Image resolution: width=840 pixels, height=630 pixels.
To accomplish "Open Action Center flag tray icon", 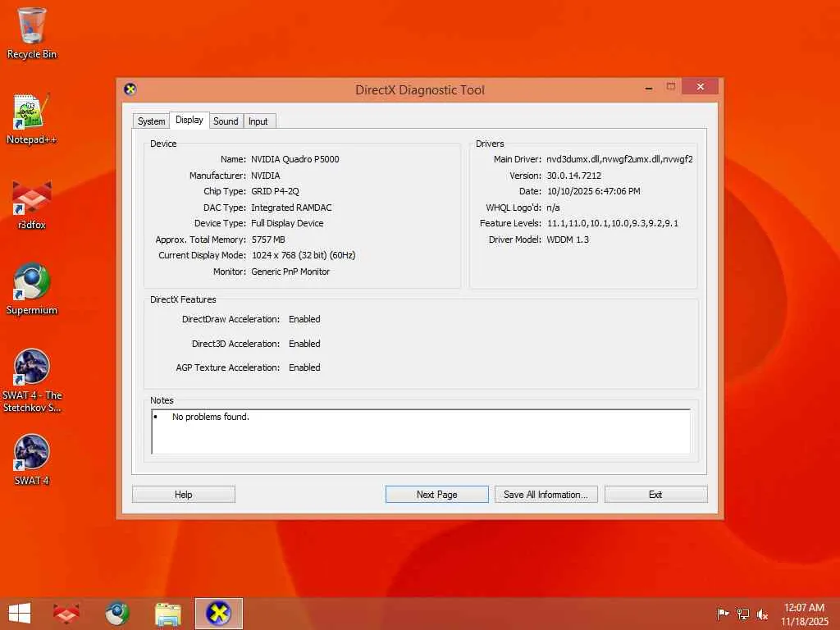I will [723, 614].
